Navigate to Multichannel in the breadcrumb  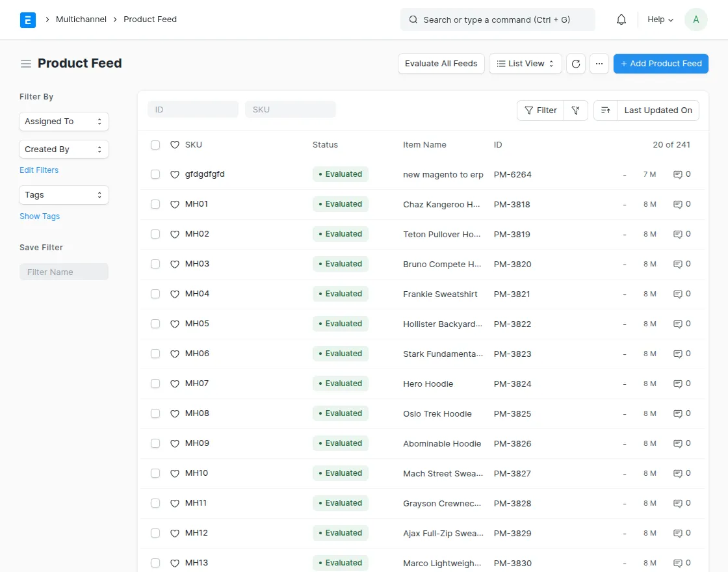[81, 19]
